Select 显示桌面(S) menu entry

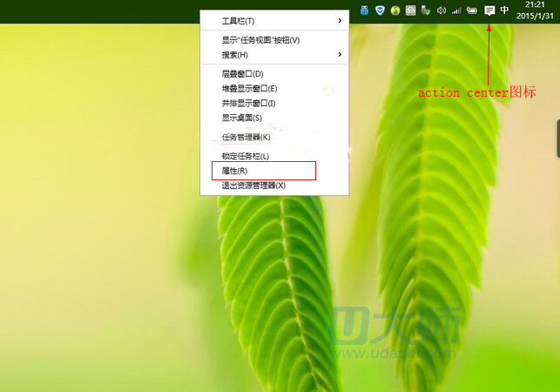(x=241, y=118)
